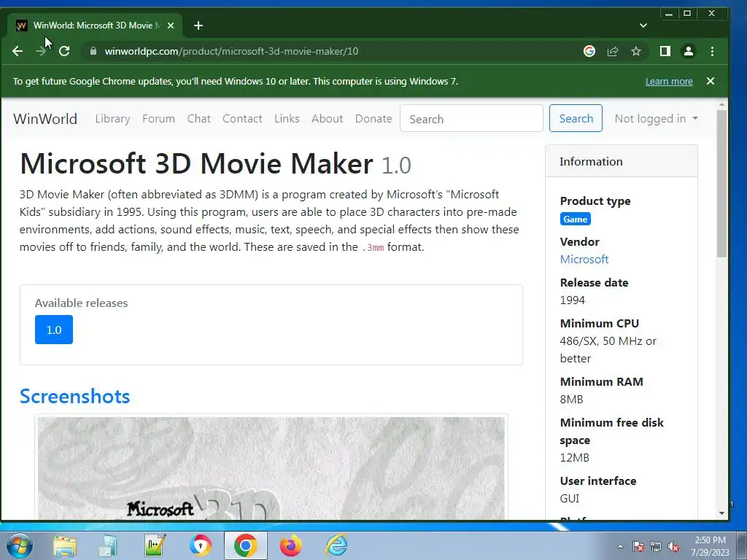Open Action Center flag icon
Image resolution: width=747 pixels, height=560 pixels.
pos(638,546)
